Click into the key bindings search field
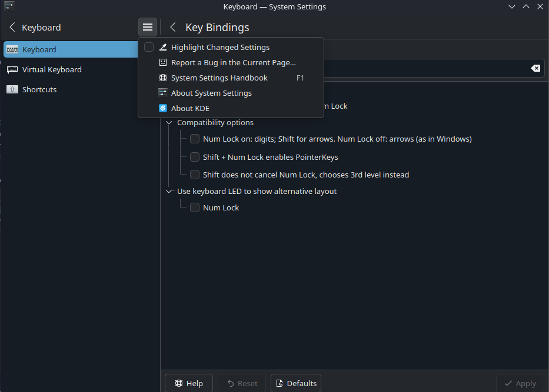This screenshot has height=392, width=549. (425, 68)
